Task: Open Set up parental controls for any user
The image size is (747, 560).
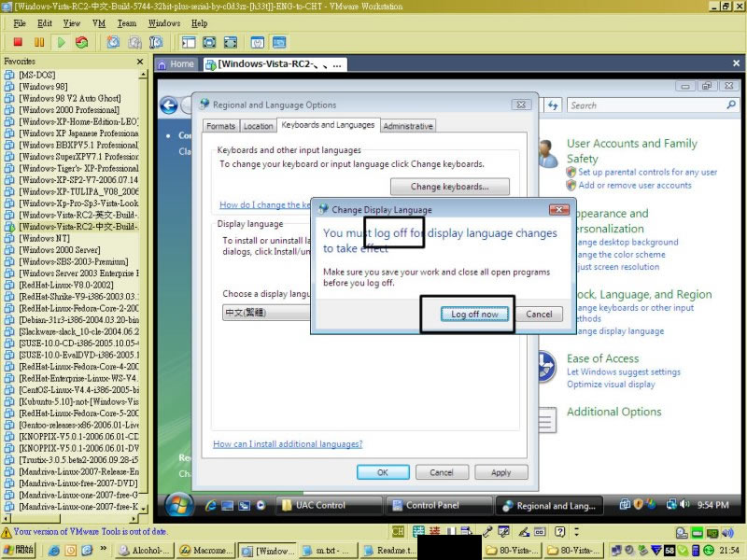Action: (647, 173)
